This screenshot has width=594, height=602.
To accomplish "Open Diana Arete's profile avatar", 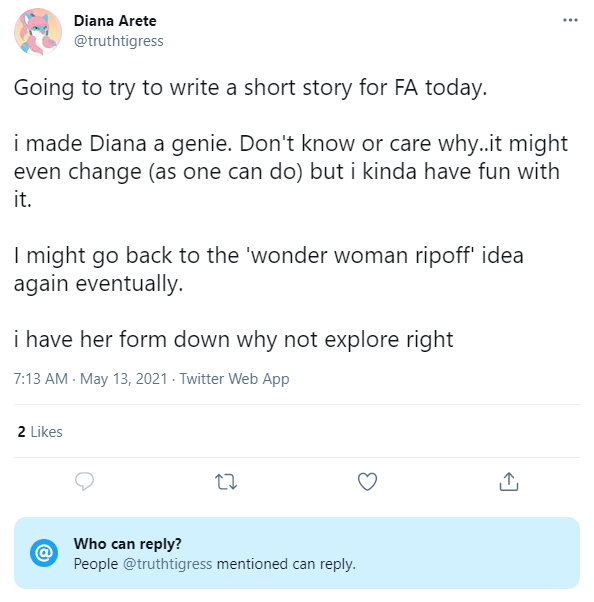I will (x=38, y=32).
